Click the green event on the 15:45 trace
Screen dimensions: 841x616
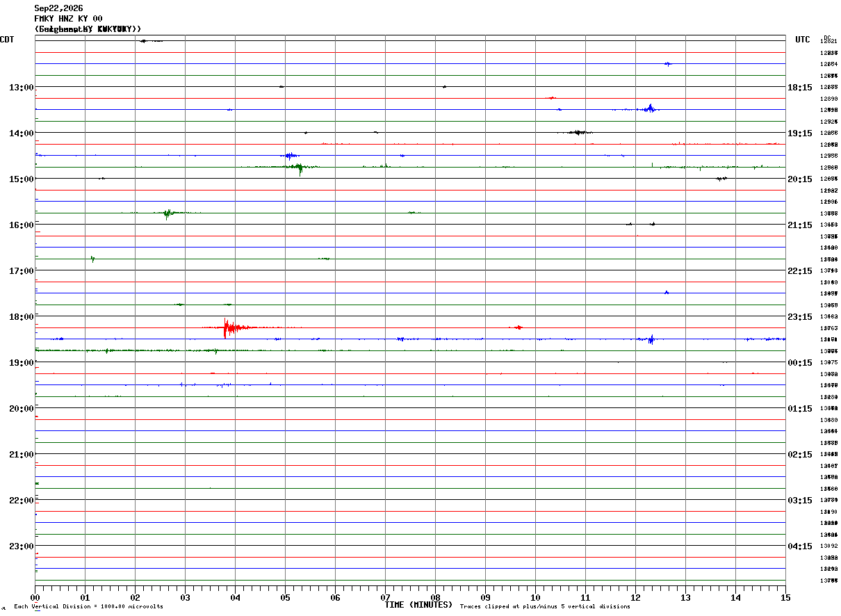167,213
